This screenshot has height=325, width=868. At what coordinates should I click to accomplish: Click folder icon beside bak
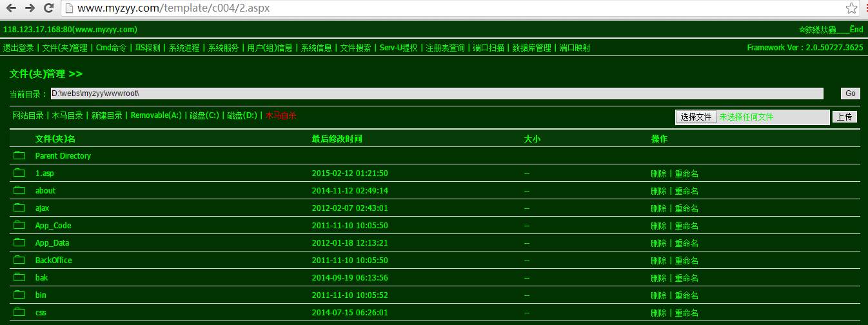[19, 277]
